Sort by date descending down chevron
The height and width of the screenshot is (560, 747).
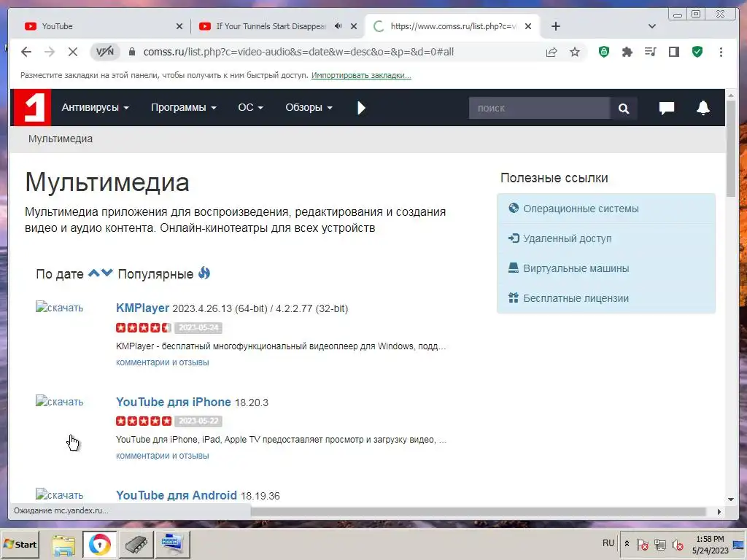[107, 273]
